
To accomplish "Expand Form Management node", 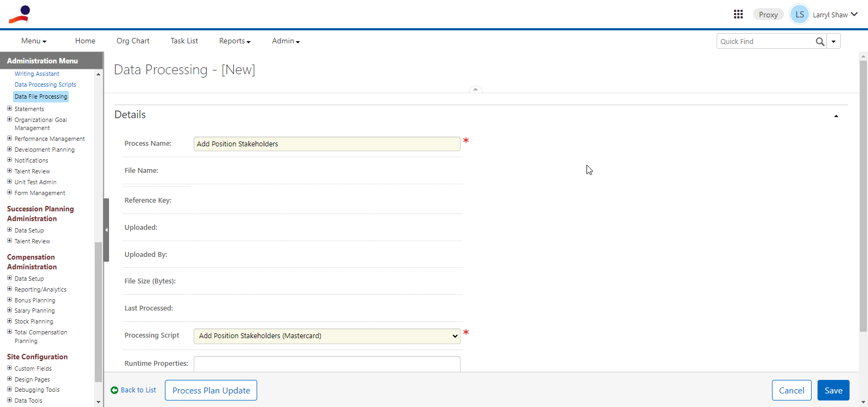I will (9, 192).
